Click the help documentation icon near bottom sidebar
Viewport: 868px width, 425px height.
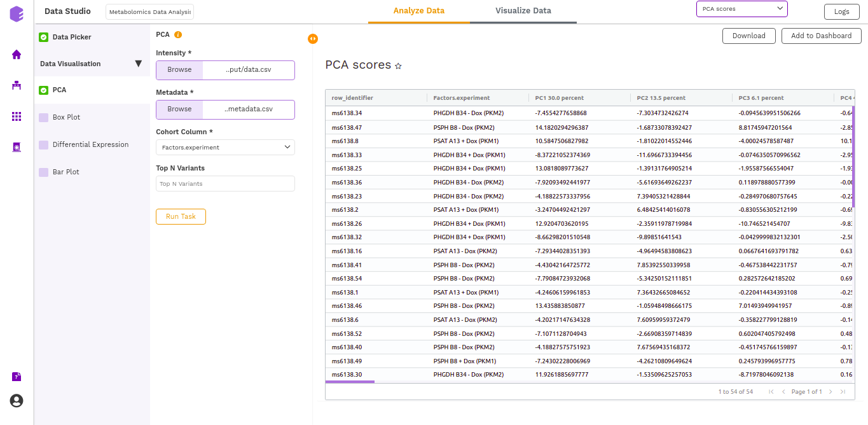pyautogui.click(x=16, y=377)
